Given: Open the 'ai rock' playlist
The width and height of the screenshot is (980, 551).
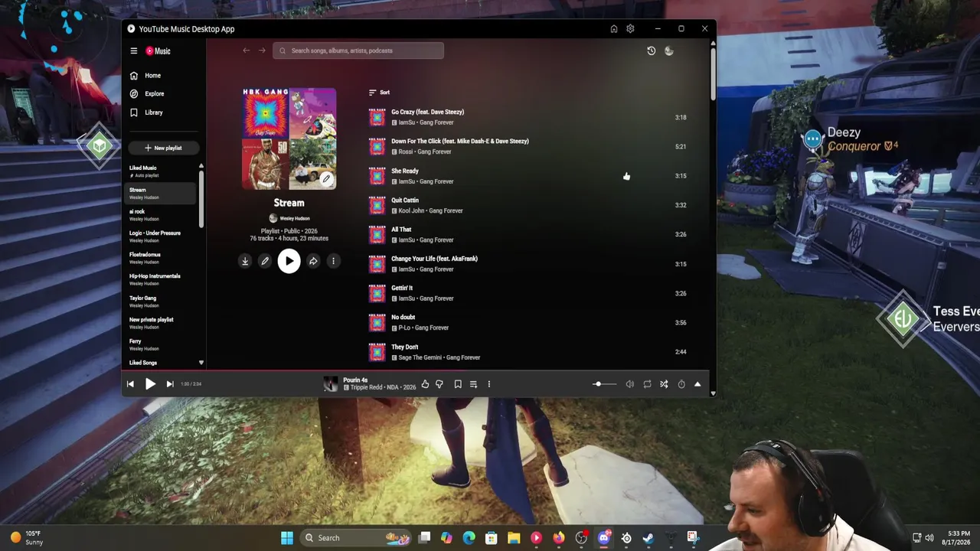Looking at the screenshot, I should pyautogui.click(x=161, y=215).
